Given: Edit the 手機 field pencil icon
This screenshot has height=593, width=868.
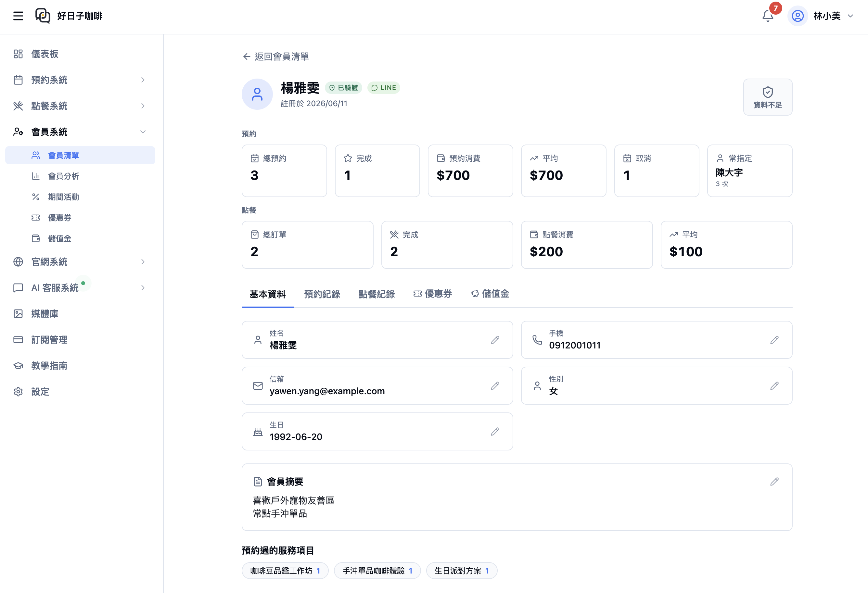Looking at the screenshot, I should (x=774, y=340).
